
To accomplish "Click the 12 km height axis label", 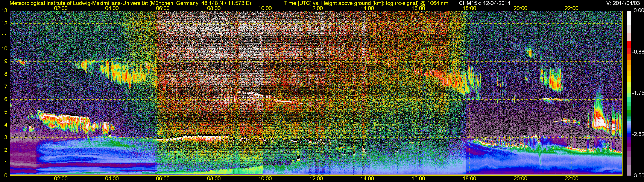I will [x=5, y=23].
